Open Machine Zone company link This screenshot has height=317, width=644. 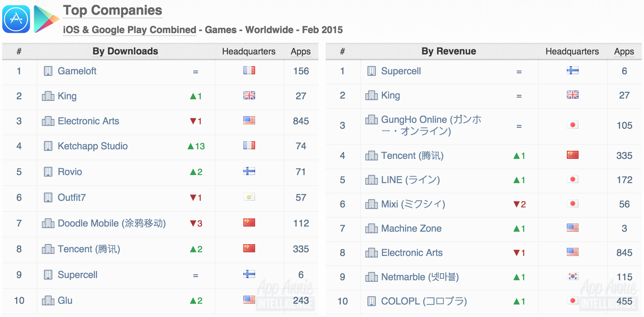pyautogui.click(x=411, y=228)
